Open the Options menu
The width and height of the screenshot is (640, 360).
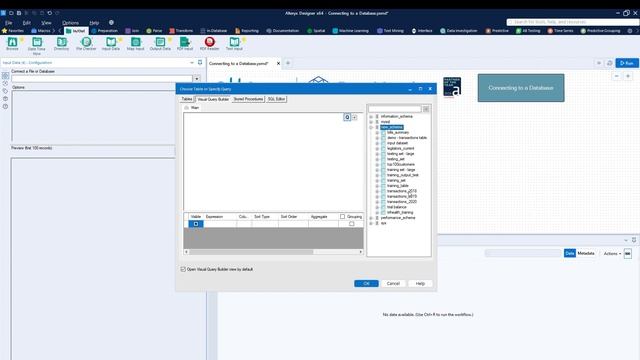click(x=70, y=23)
